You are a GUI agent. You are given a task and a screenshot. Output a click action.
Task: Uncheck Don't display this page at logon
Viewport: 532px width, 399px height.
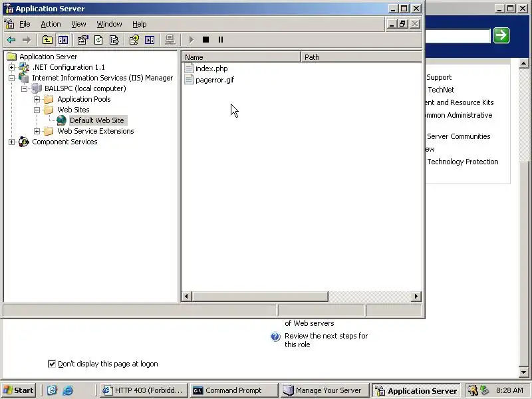coord(52,364)
